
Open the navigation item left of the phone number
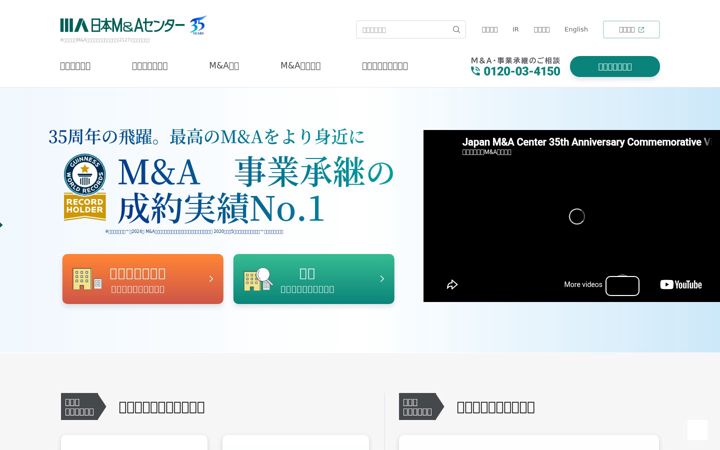(385, 66)
